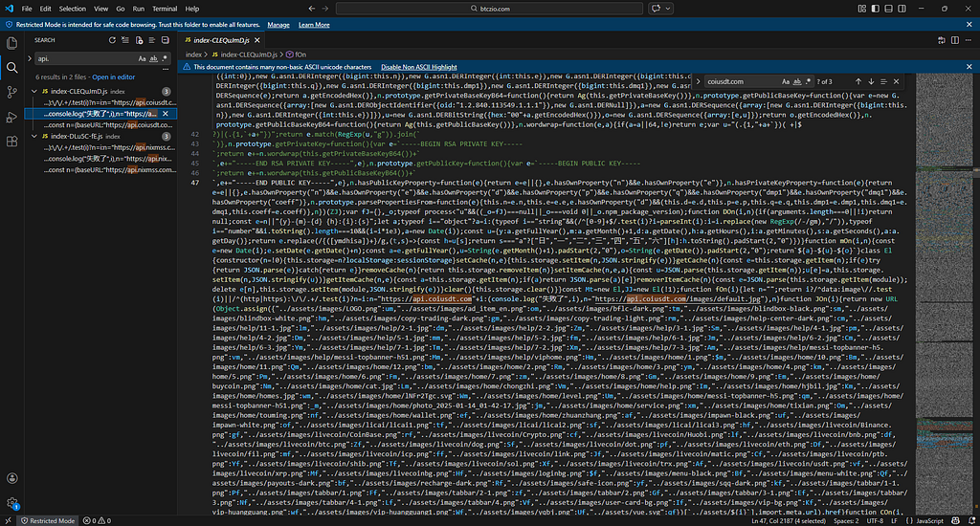The width and height of the screenshot is (980, 526).
Task: Collapse index-CLEQuJmD.js search results group
Action: (x=34, y=91)
